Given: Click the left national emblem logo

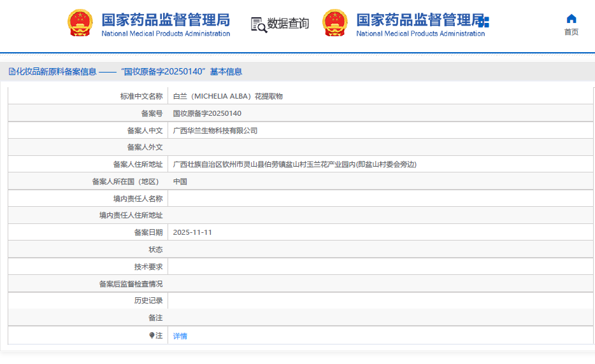Looking at the screenshot, I should pyautogui.click(x=80, y=23).
